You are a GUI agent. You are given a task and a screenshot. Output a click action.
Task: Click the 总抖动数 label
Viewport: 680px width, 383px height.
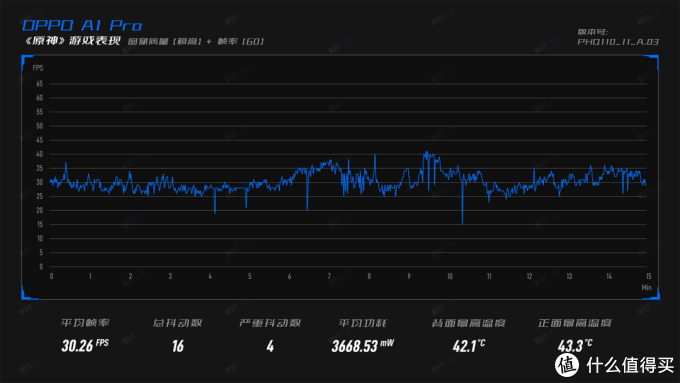[177, 323]
